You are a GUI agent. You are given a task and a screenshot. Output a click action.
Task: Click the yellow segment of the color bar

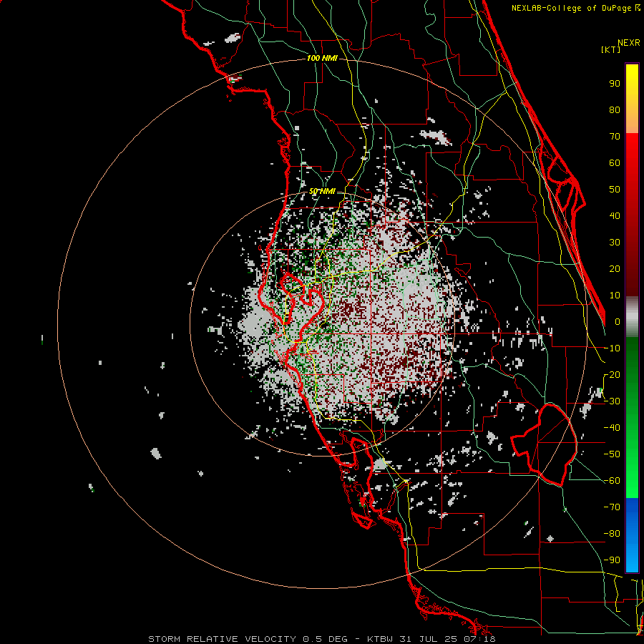[x=632, y=99]
